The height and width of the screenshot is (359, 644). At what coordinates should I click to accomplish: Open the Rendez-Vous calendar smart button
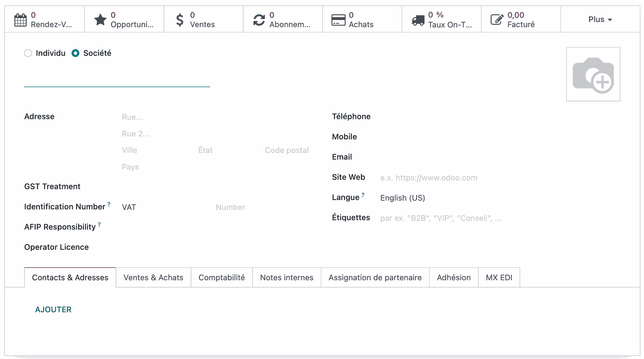[20, 19]
